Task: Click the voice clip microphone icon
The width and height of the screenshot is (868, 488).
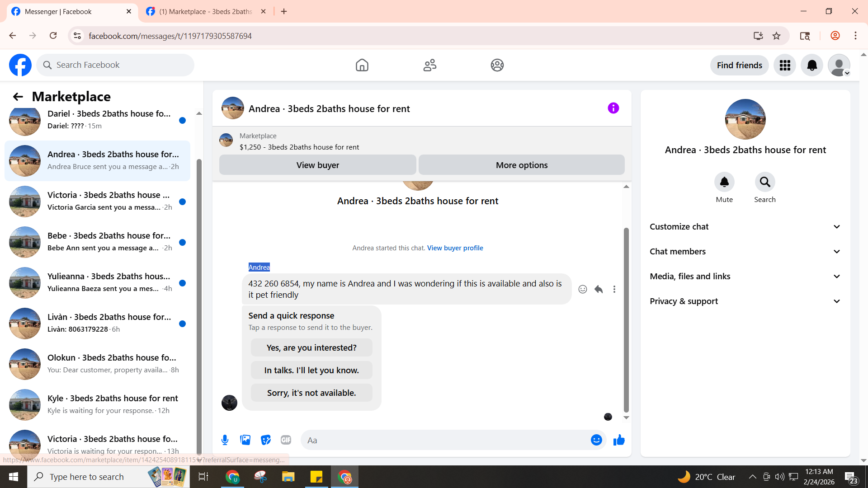Action: point(225,440)
